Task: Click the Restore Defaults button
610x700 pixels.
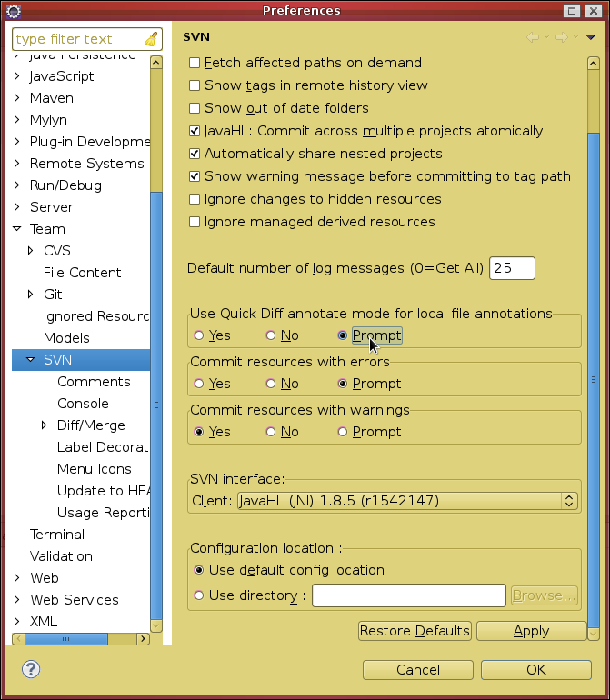Action: [x=415, y=631]
